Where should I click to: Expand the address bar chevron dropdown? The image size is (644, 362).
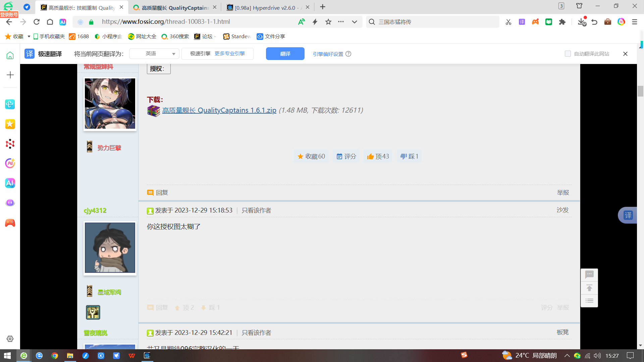click(354, 22)
